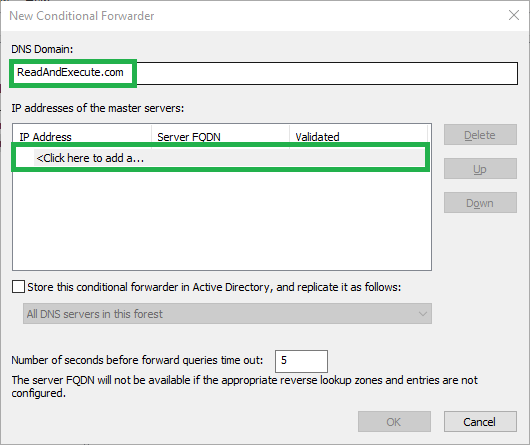Select the Validated column header
Image resolution: width=530 pixels, height=445 pixels.
pos(359,137)
